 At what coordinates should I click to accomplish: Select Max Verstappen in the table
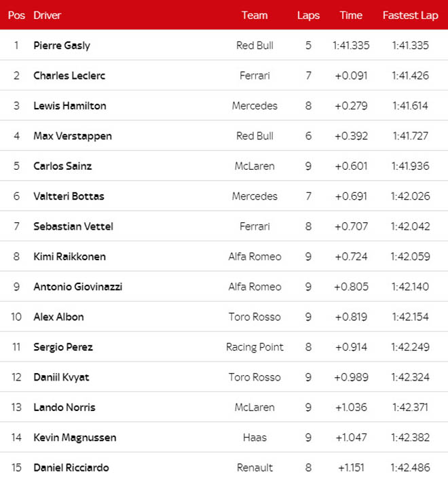click(73, 136)
